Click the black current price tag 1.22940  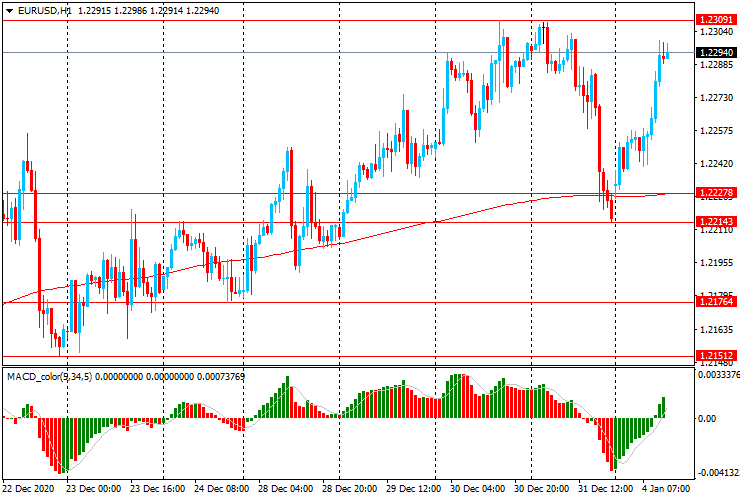click(716, 52)
